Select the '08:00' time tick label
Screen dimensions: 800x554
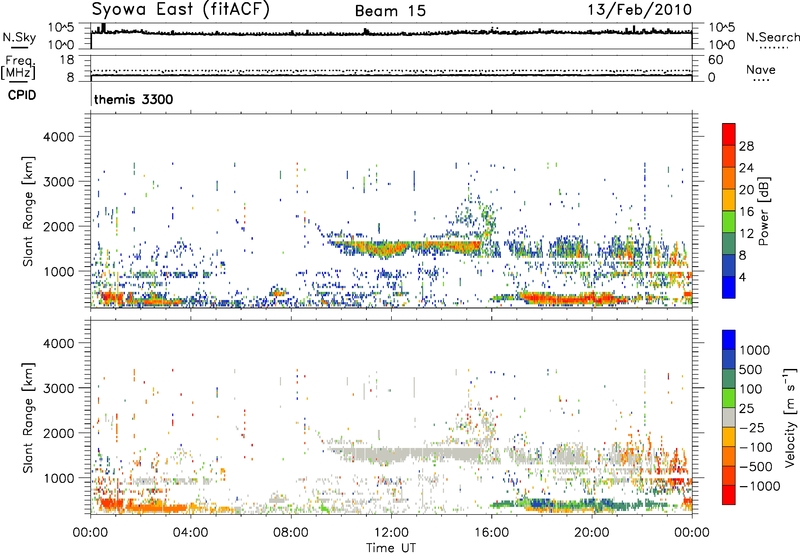point(291,533)
